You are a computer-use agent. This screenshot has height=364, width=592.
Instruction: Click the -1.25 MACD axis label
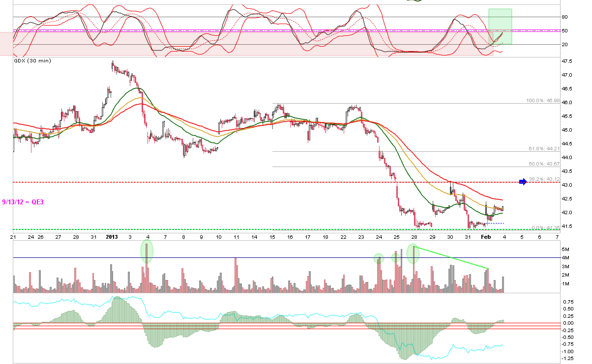(567, 359)
